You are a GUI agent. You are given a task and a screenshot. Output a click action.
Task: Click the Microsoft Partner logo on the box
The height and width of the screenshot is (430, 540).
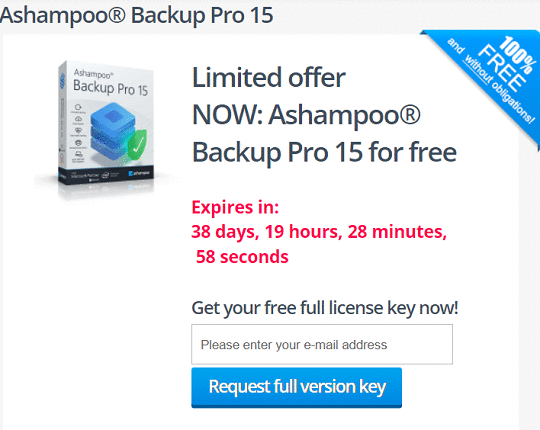pyautogui.click(x=85, y=176)
